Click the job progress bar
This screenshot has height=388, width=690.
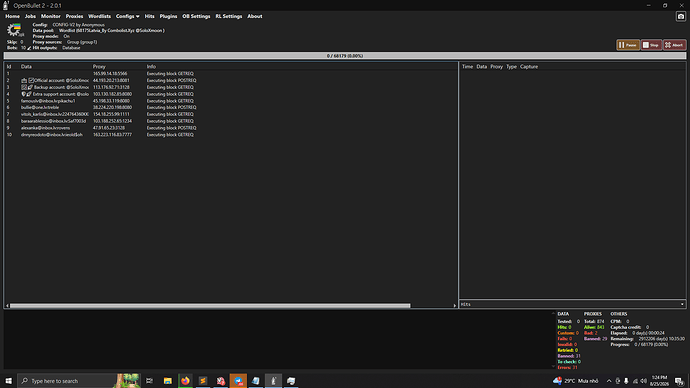click(345, 56)
